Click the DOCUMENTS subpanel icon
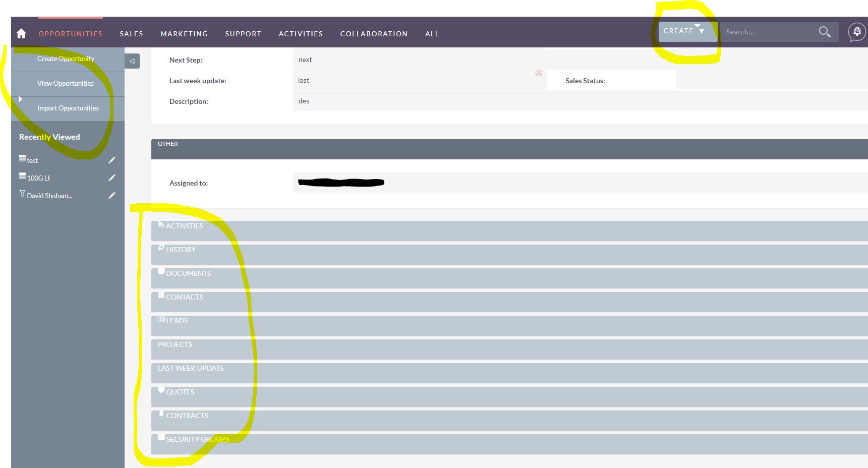The height and width of the screenshot is (468, 868). pos(161,271)
